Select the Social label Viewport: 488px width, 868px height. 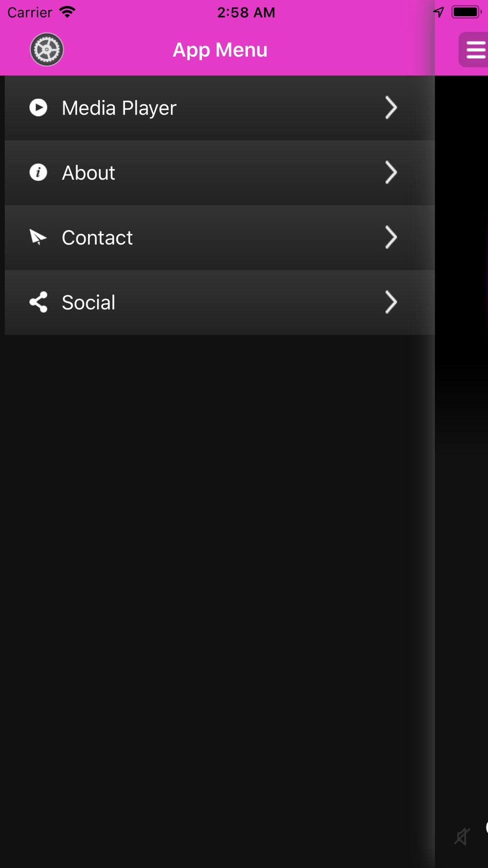pos(88,303)
